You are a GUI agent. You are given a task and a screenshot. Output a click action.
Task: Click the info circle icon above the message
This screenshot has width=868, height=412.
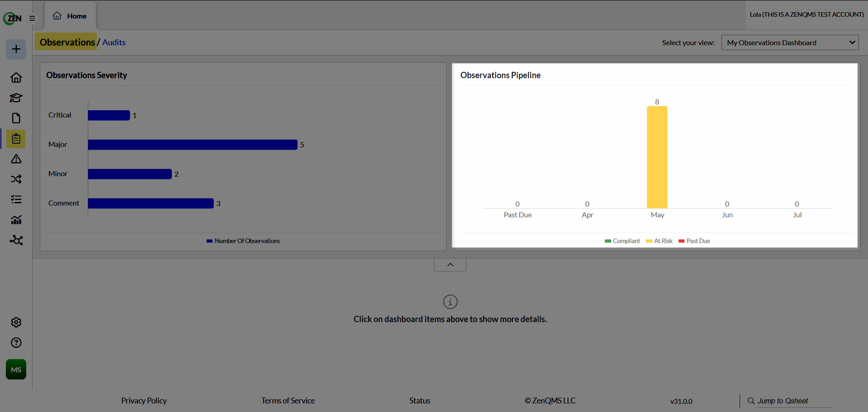click(450, 302)
